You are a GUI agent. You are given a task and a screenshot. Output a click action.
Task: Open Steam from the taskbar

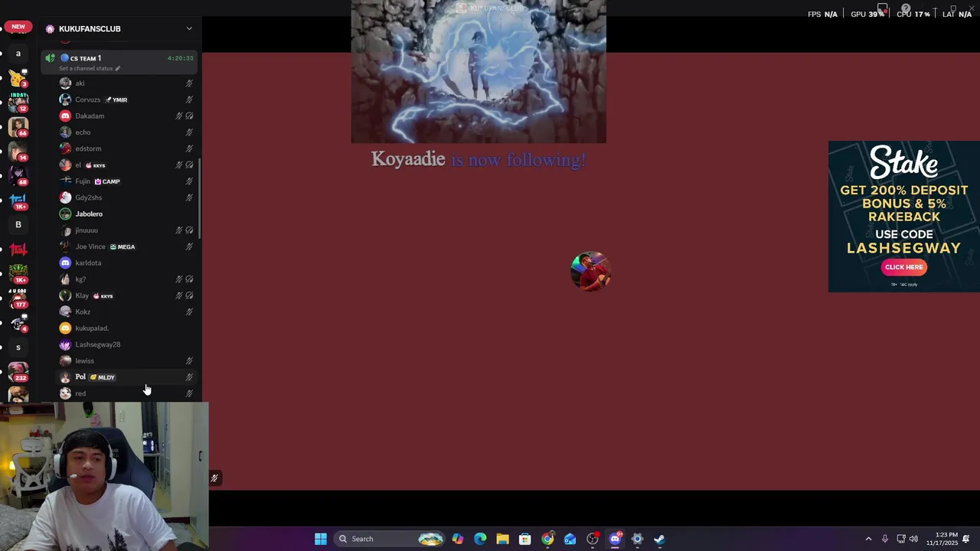pos(659,539)
